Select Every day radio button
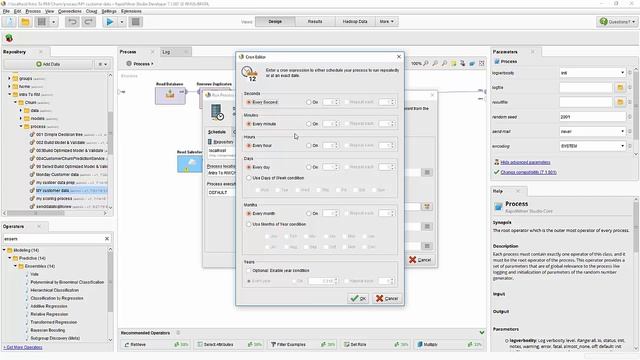This screenshot has height=360, width=640. point(249,167)
